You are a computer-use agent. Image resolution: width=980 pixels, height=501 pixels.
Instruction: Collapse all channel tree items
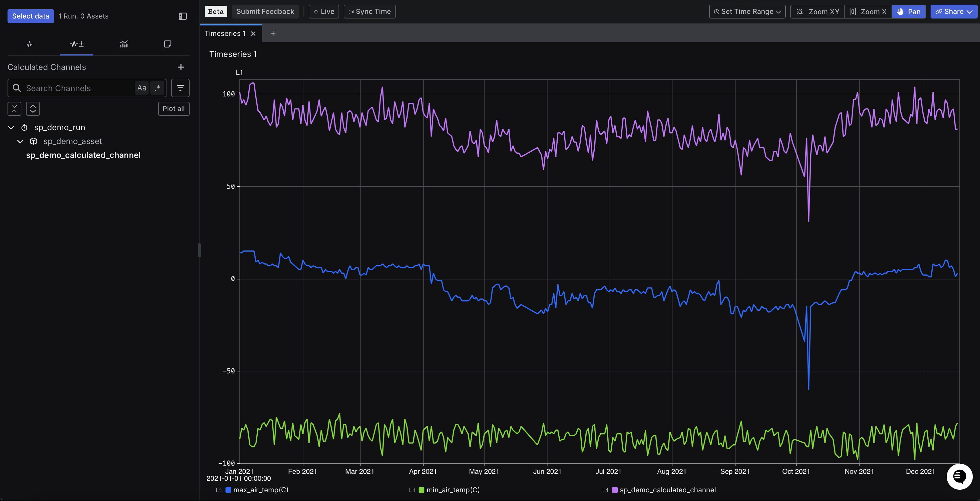[x=14, y=108]
